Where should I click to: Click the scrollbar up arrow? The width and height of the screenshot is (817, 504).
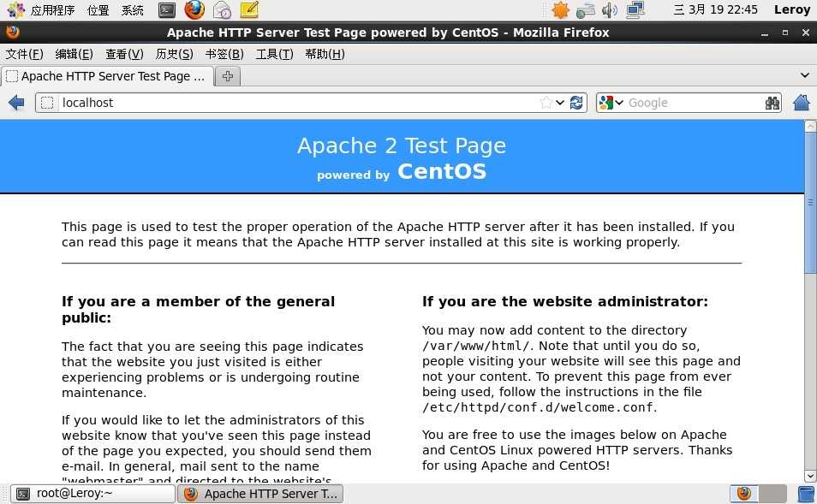click(x=810, y=126)
